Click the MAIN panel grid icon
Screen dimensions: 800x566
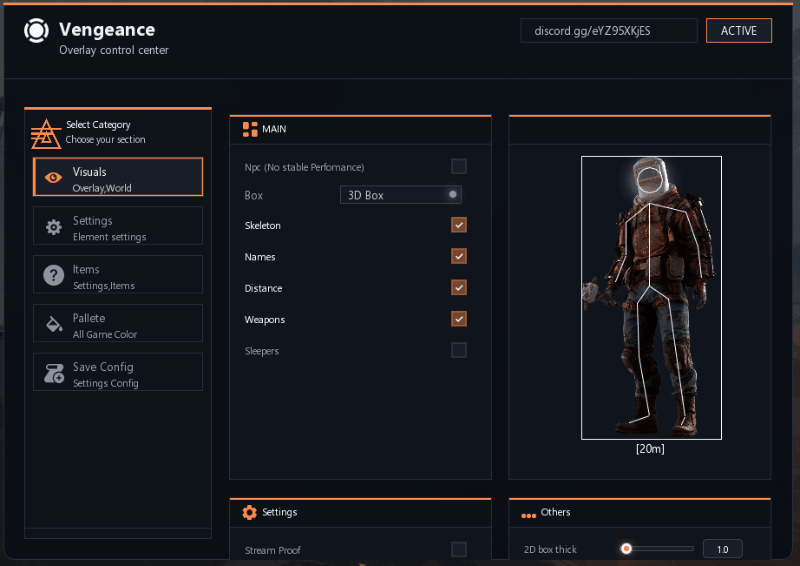point(250,129)
